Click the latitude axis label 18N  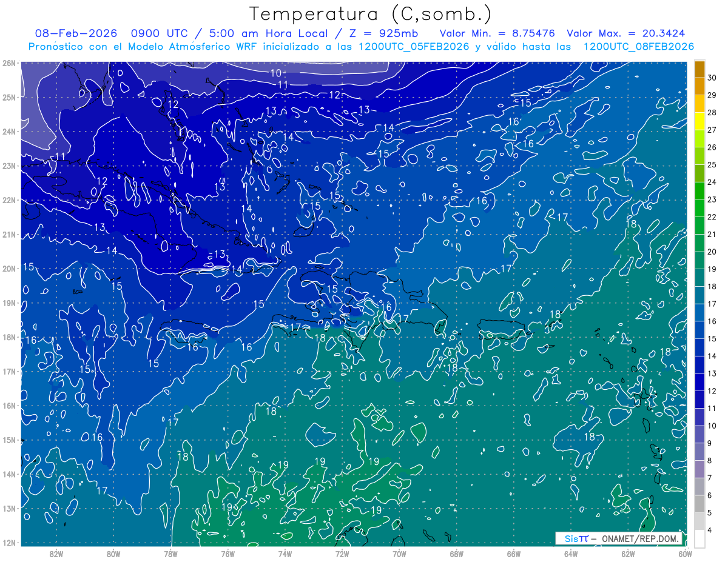(x=8, y=337)
